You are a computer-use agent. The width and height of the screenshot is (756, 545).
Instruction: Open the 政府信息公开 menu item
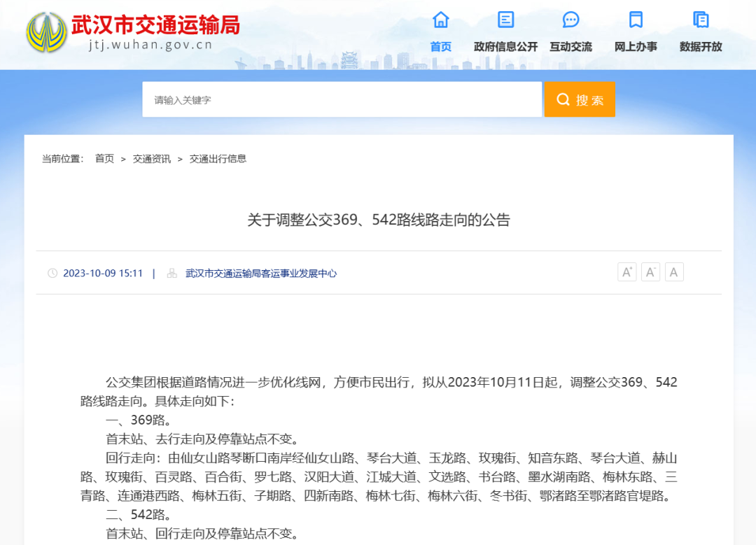click(x=505, y=47)
